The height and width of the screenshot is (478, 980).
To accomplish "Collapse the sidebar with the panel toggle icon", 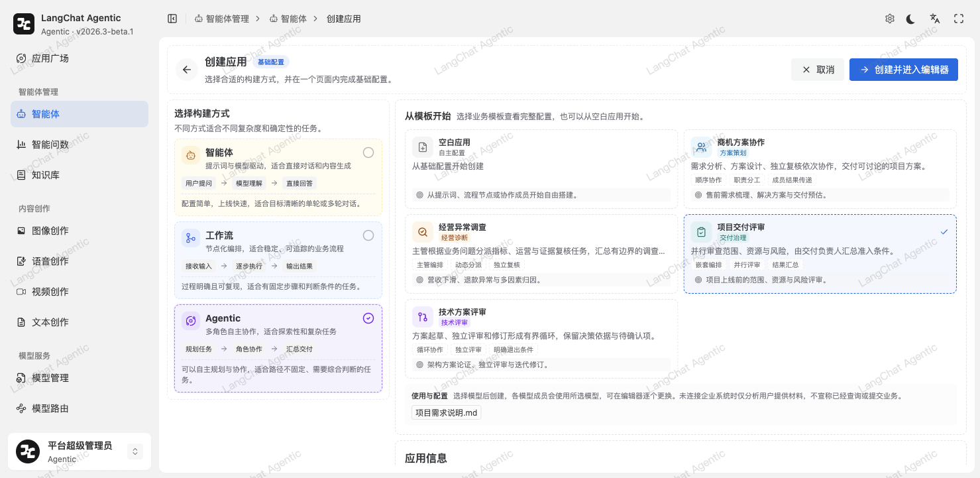I will (x=172, y=19).
